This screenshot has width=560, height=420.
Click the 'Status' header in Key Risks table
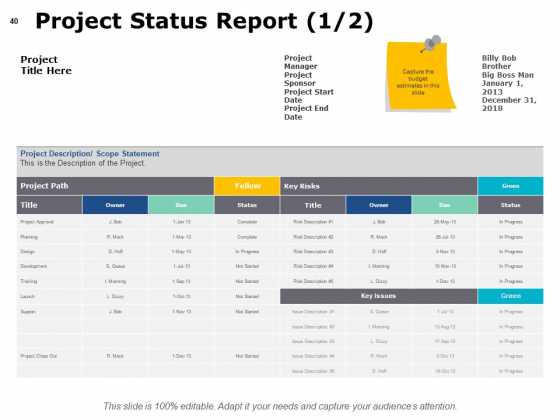[510, 205]
